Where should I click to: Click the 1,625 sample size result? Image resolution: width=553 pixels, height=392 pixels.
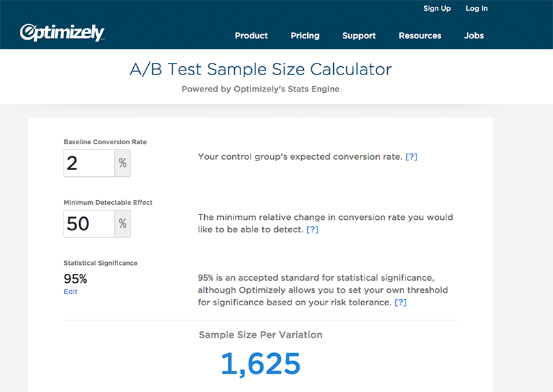click(261, 363)
